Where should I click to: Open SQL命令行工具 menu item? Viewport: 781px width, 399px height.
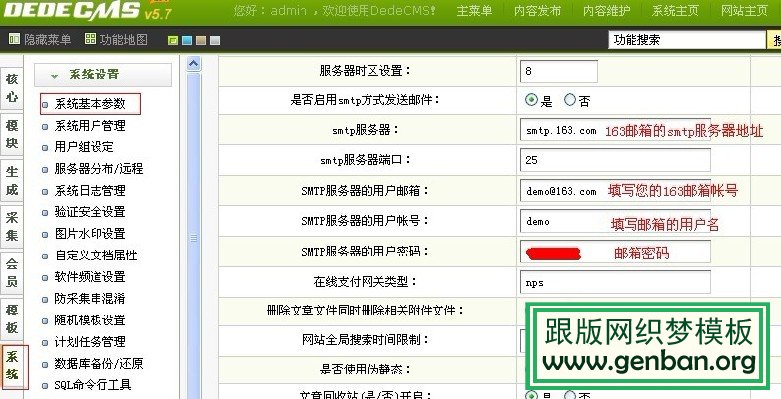pos(93,385)
